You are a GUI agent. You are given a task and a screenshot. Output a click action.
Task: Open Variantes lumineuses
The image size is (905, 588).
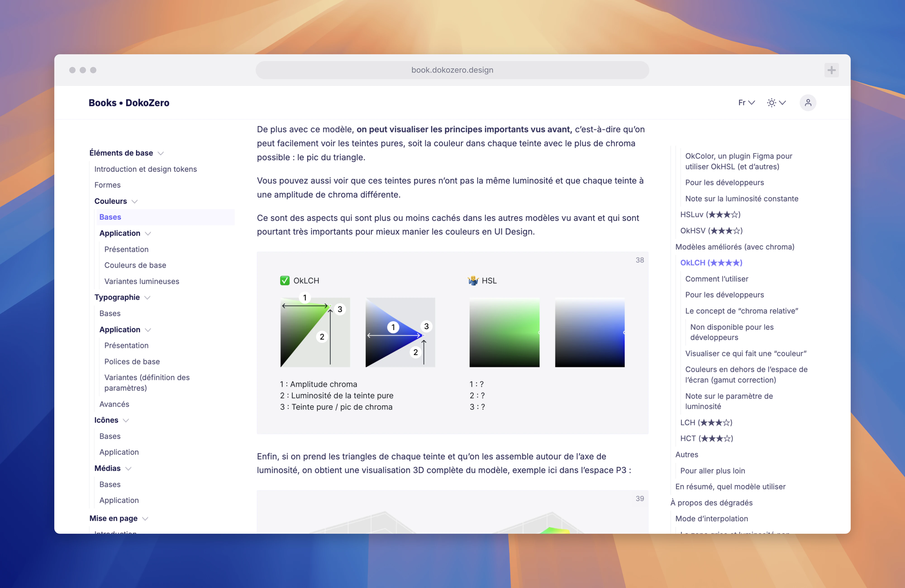142,281
